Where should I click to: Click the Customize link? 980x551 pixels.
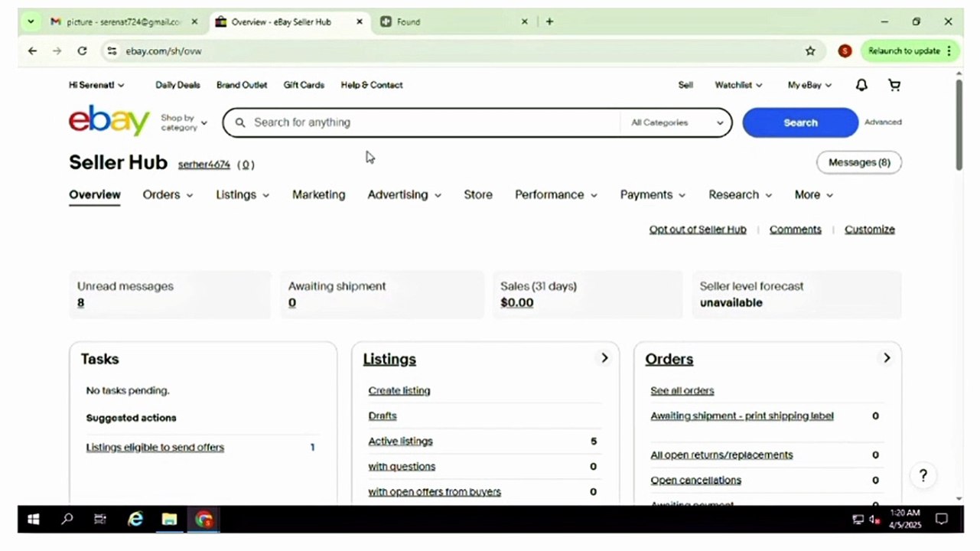pos(870,230)
